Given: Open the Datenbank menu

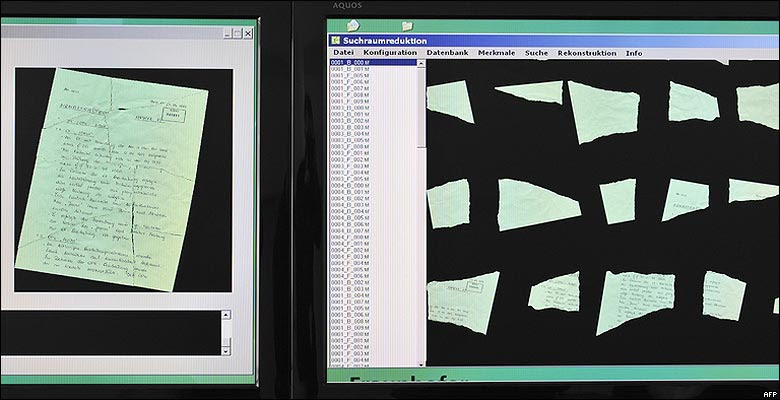Looking at the screenshot, I should (x=447, y=53).
